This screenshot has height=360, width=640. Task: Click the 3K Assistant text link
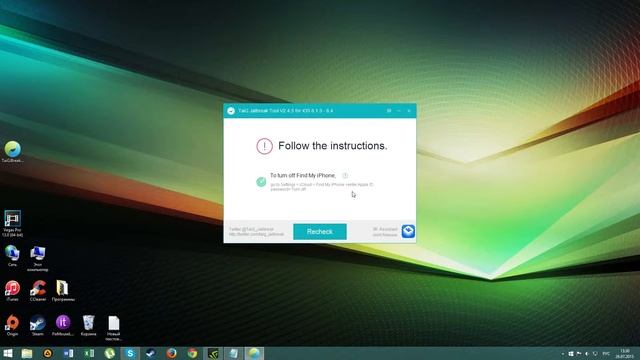(384, 232)
